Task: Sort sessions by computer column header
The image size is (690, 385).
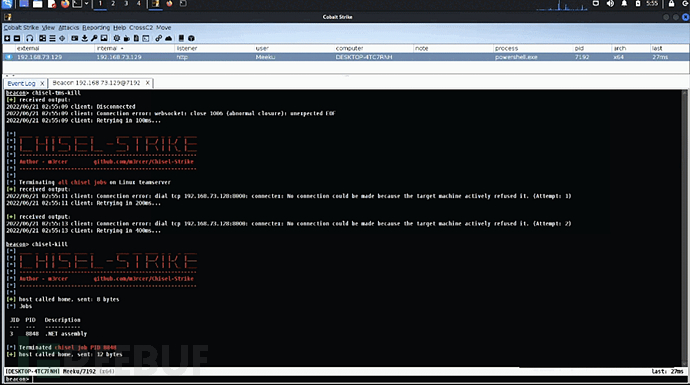Action: [373, 48]
